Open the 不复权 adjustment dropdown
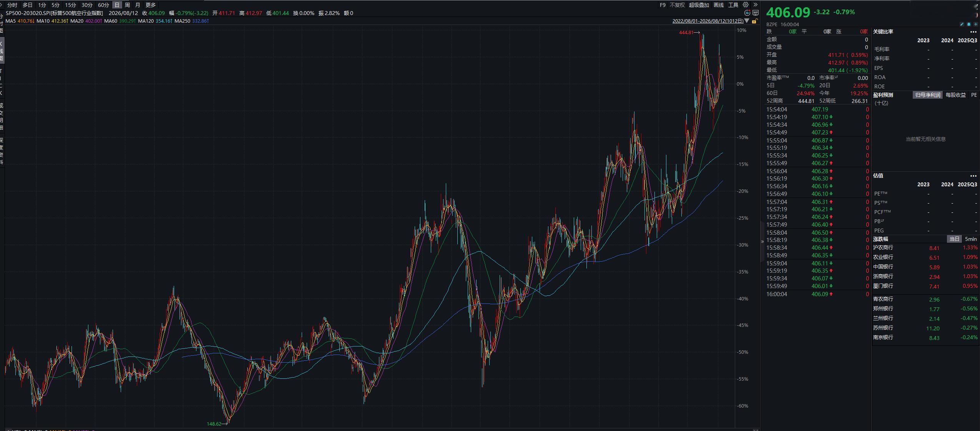This screenshot has height=431, width=980. pyautogui.click(x=677, y=5)
